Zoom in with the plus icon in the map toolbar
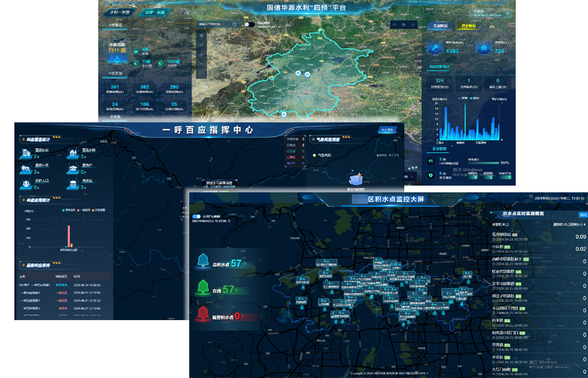Viewport: 588px width, 378px height. click(x=201, y=55)
